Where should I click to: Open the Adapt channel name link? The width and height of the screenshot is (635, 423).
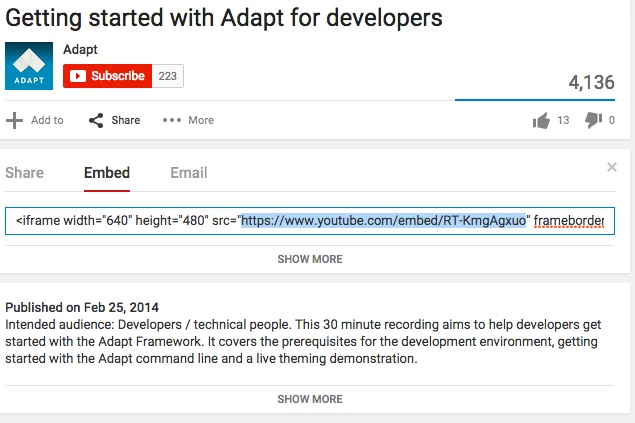(x=80, y=50)
